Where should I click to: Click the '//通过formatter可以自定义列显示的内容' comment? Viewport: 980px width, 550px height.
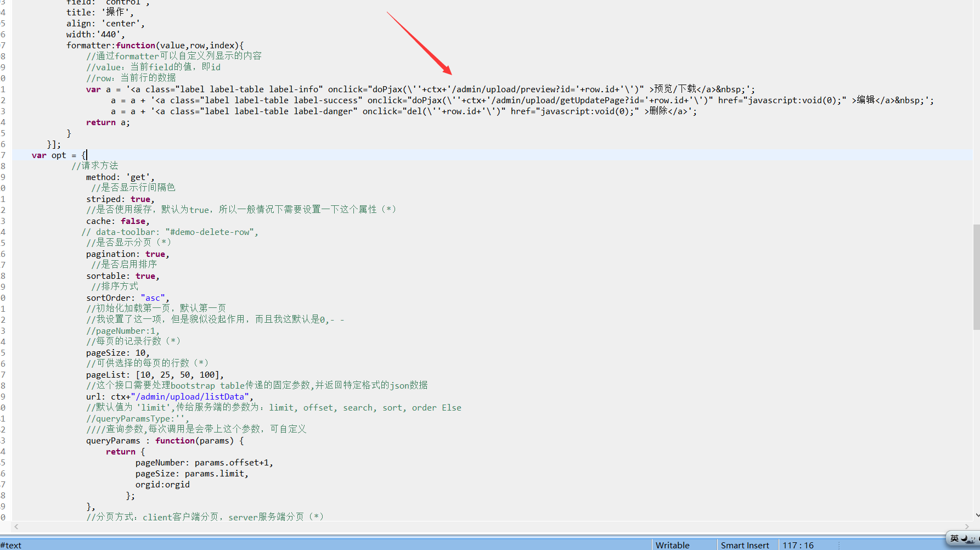click(x=173, y=56)
